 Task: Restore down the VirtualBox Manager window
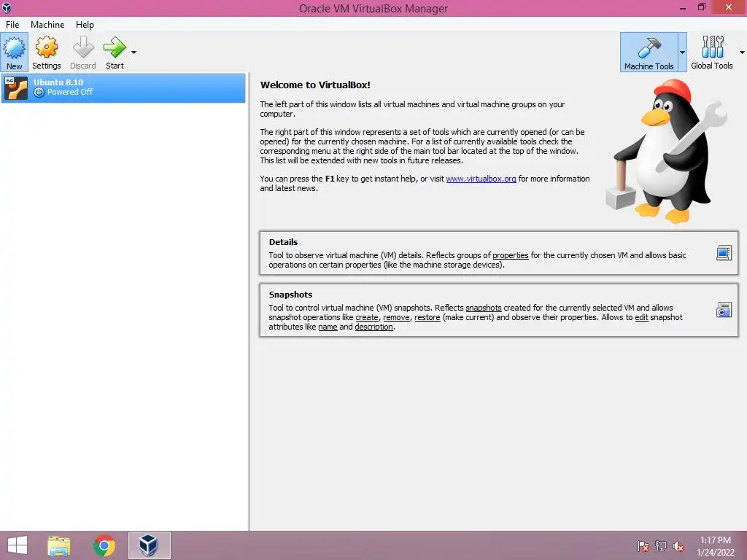[701, 7]
